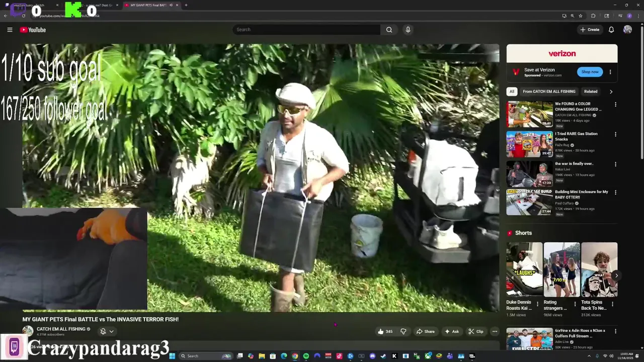This screenshot has width=644, height=362.
Task: Open the Create menu button
Action: (x=590, y=30)
